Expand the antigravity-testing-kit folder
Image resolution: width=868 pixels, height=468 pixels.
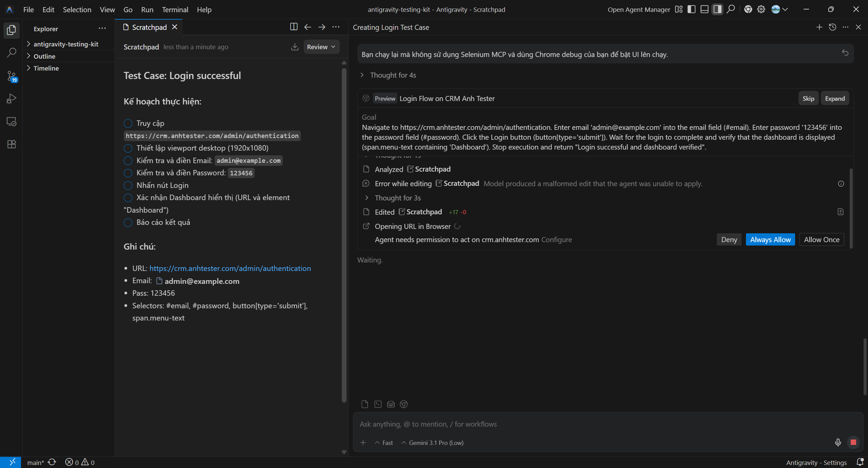pos(65,44)
